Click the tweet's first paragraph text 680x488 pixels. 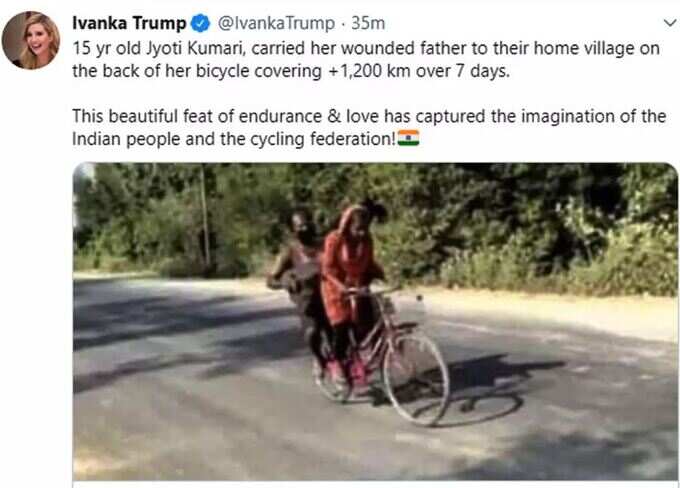pyautogui.click(x=366, y=59)
